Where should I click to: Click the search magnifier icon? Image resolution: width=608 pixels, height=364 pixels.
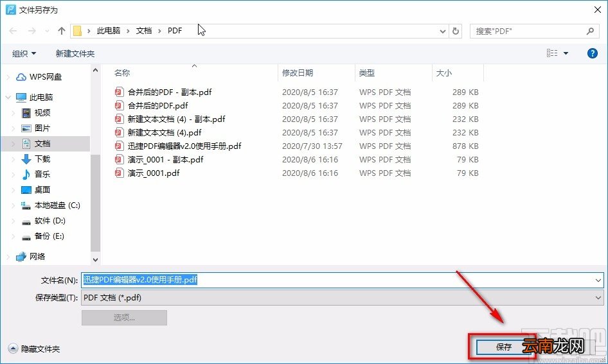pos(590,31)
